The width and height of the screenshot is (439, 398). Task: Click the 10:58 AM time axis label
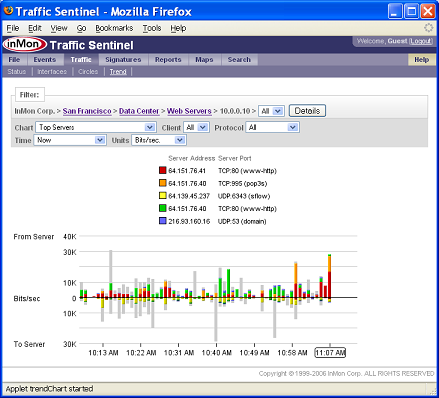(292, 353)
